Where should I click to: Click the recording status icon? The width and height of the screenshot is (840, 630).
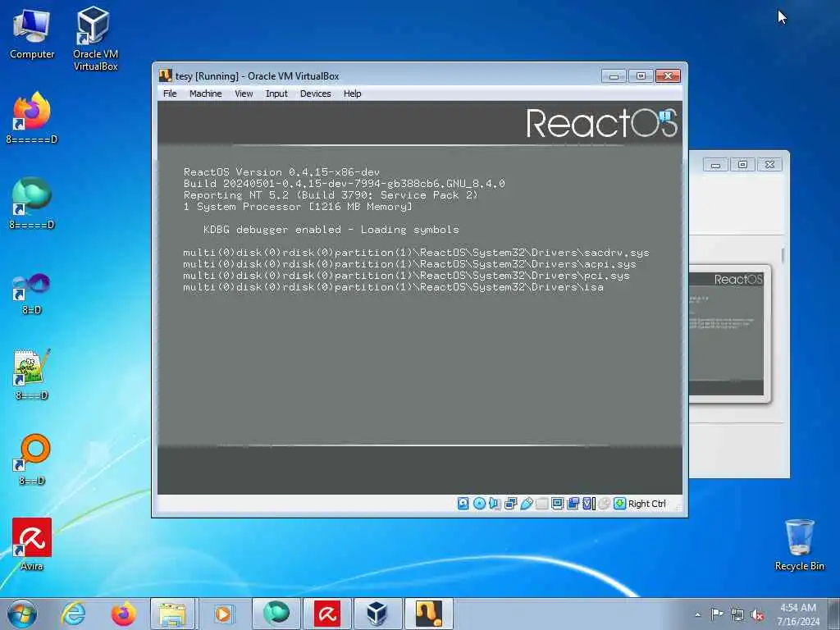(573, 504)
